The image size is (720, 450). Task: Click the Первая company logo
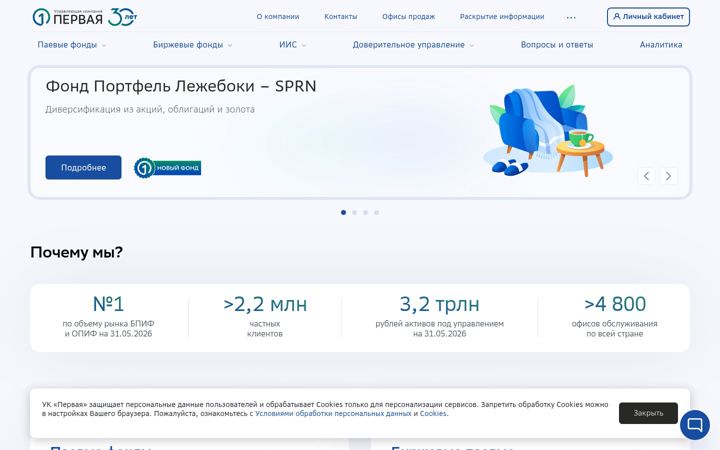coord(68,17)
